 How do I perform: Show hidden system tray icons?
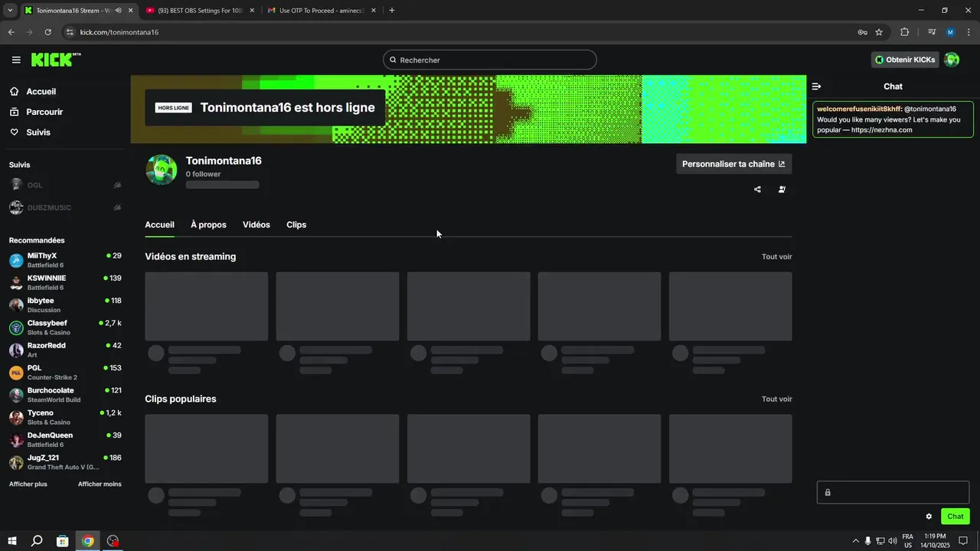[855, 541]
